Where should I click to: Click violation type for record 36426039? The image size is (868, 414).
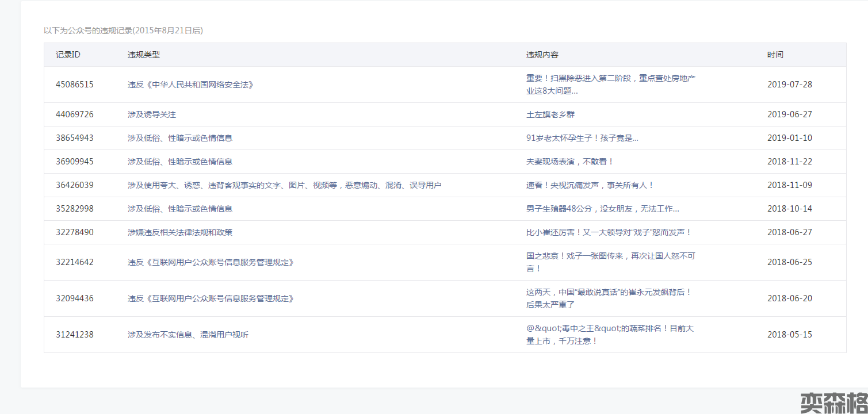[284, 185]
